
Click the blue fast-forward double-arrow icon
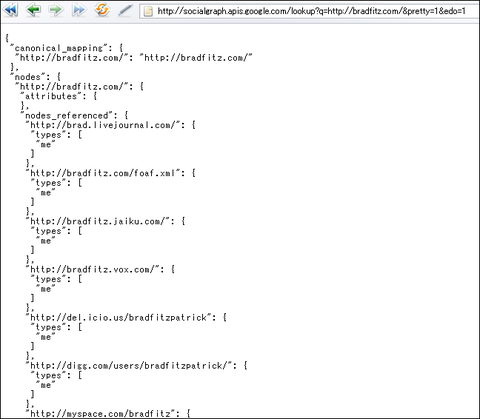(x=79, y=10)
